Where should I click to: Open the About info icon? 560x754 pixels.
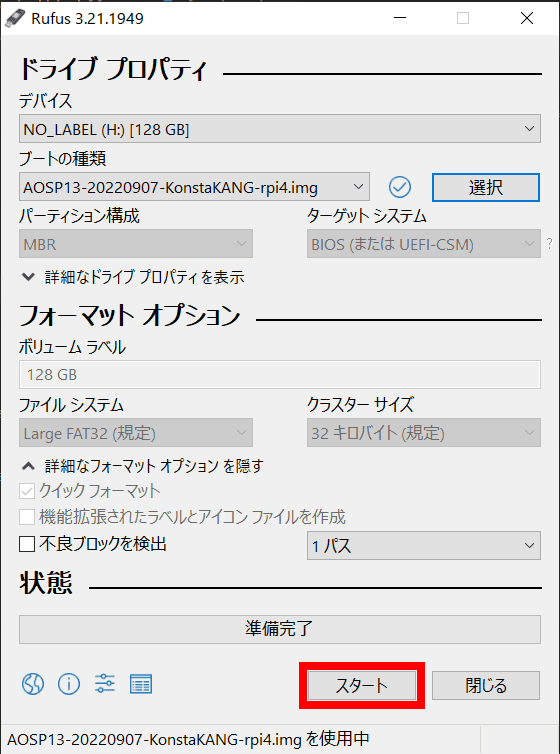[x=69, y=683]
